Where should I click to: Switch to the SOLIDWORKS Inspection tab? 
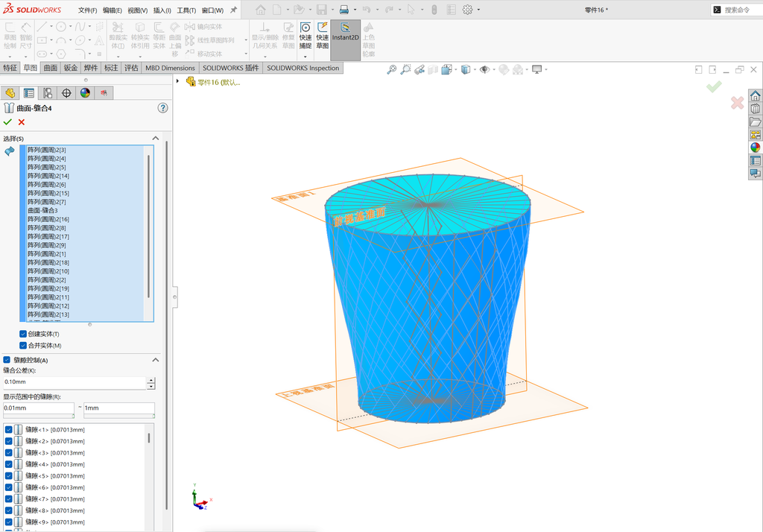(x=303, y=68)
